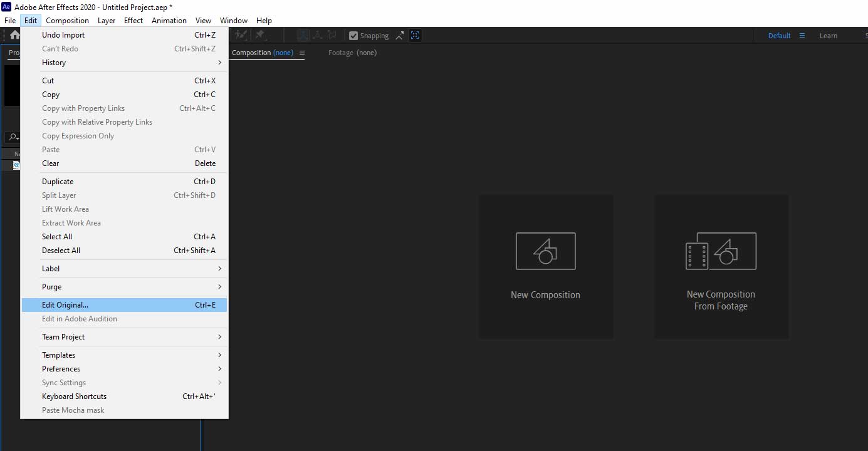Enable the Snapping checkbox
The image size is (868, 451).
(354, 35)
